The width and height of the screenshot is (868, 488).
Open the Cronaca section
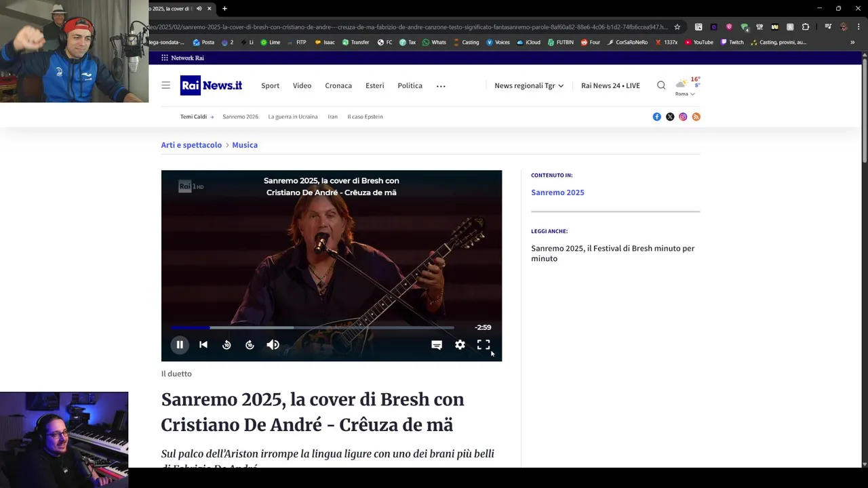[338, 85]
